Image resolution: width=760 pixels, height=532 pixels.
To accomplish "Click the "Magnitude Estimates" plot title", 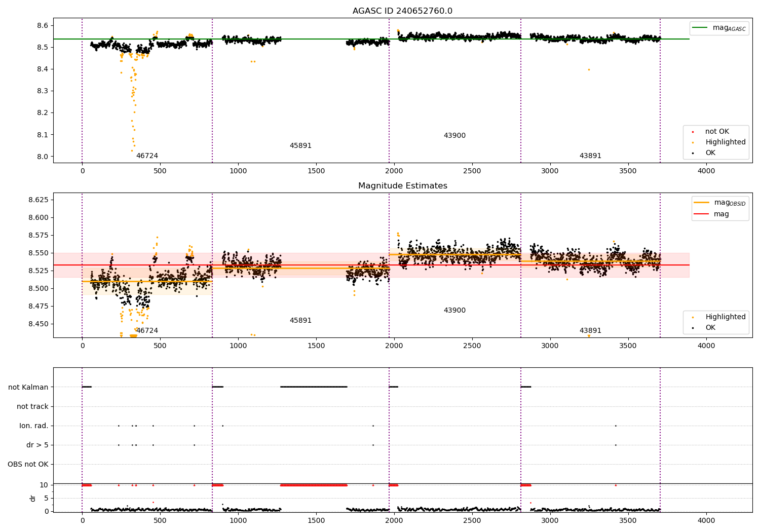I will pyautogui.click(x=402, y=186).
